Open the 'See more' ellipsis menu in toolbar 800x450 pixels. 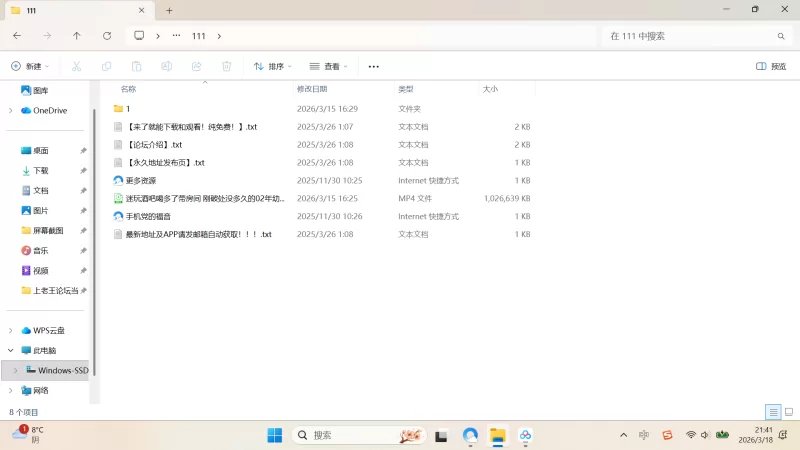pyautogui.click(x=373, y=66)
